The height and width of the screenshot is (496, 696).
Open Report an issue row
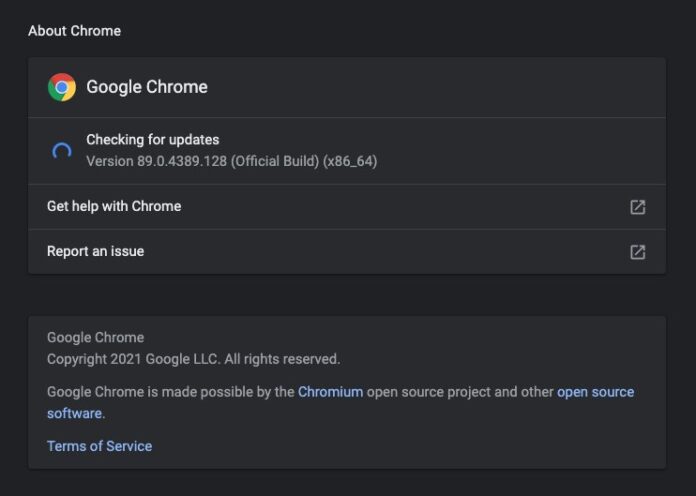[347, 252]
